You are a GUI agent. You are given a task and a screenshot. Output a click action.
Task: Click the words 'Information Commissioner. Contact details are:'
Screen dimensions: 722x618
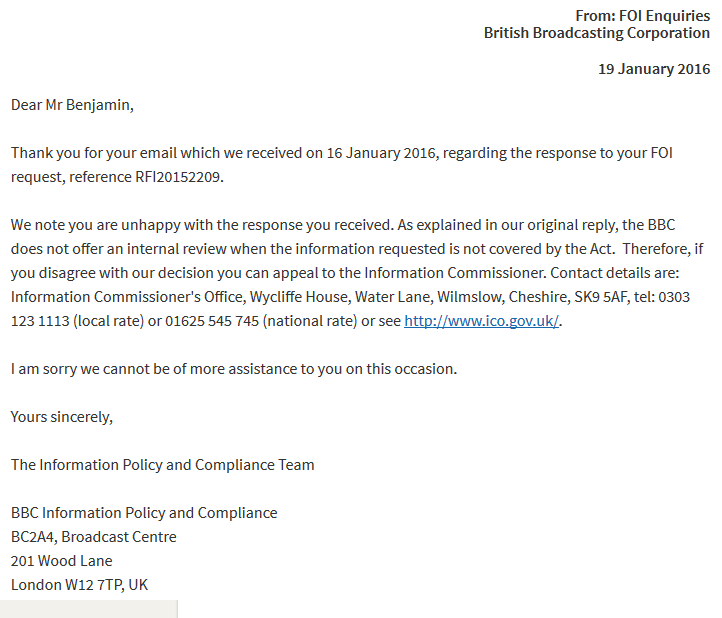[522, 273]
